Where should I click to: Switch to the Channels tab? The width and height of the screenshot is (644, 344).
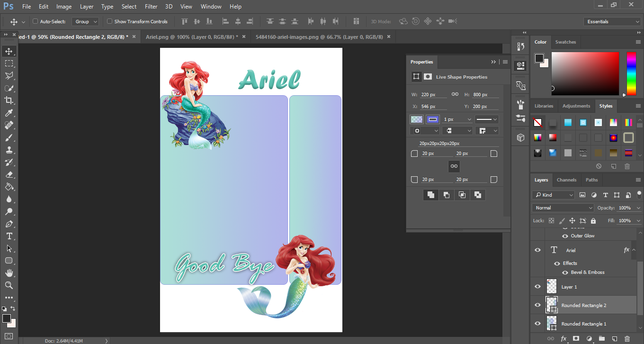[x=566, y=180]
